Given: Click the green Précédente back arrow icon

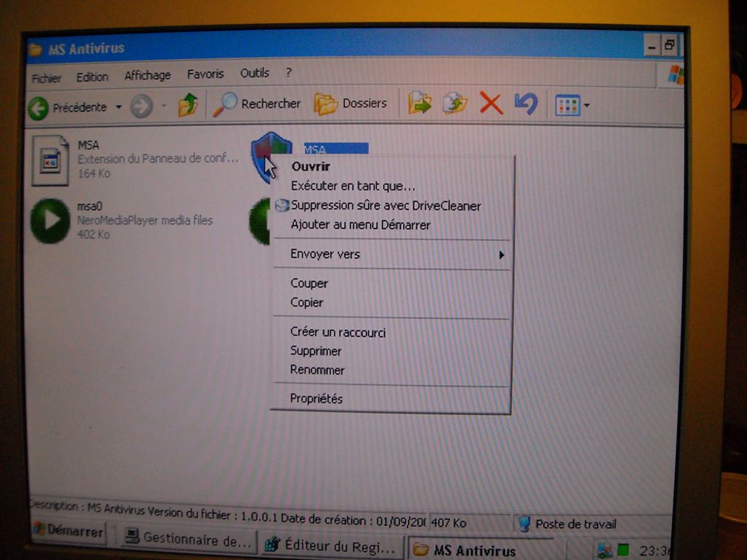Looking at the screenshot, I should [x=39, y=108].
